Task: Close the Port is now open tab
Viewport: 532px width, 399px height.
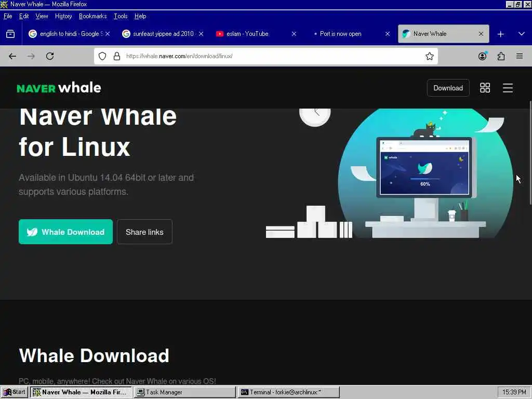Action: pos(388,34)
